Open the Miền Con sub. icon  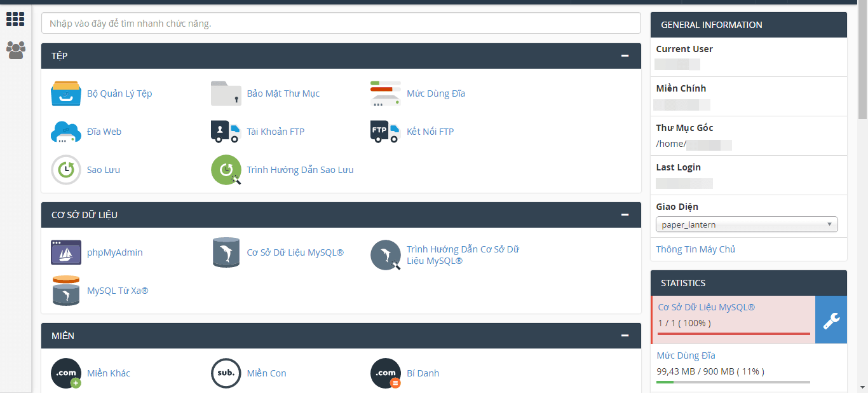pyautogui.click(x=226, y=373)
